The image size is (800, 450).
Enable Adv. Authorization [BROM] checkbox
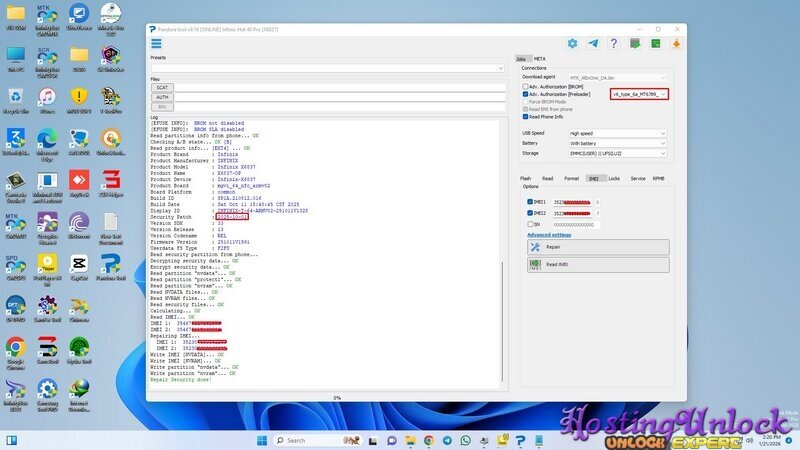coord(526,86)
